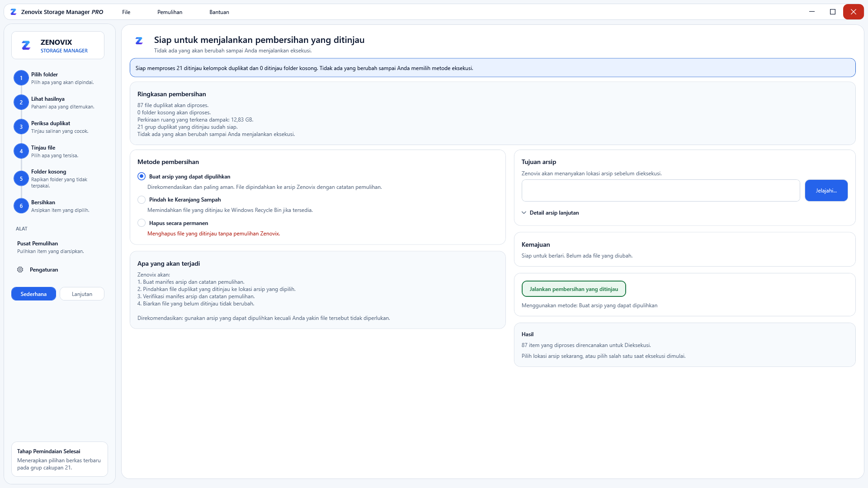Click the Zenovix logo in sidebar header
Image resolution: width=868 pixels, height=488 pixels.
[26, 45]
